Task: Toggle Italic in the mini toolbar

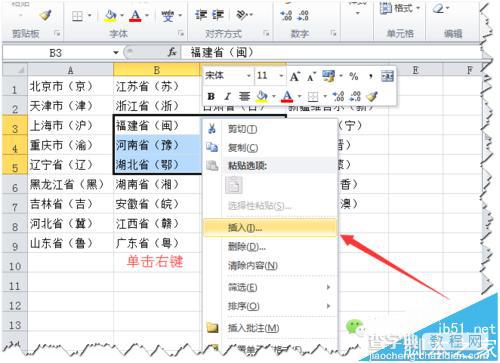Action: click(x=227, y=97)
